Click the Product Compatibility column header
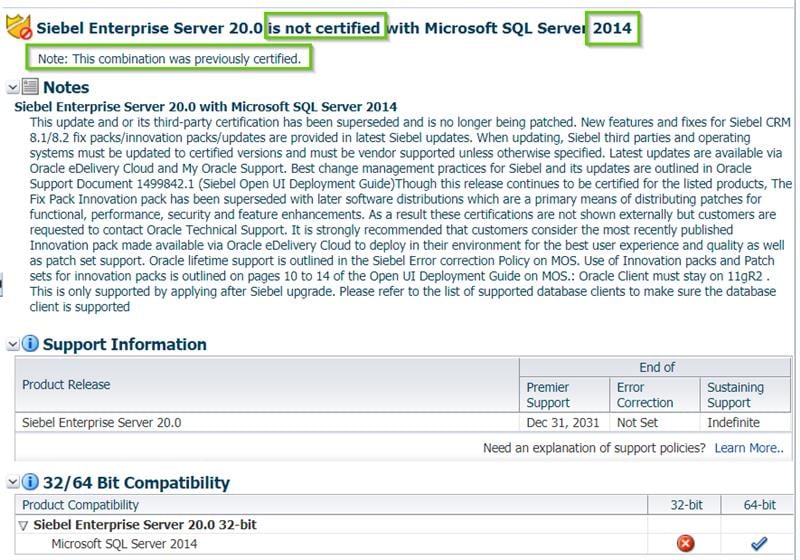This screenshot has width=800, height=560. pyautogui.click(x=332, y=505)
